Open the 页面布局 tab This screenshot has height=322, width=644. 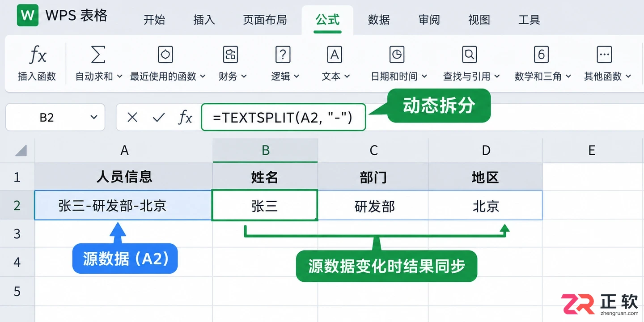point(265,20)
